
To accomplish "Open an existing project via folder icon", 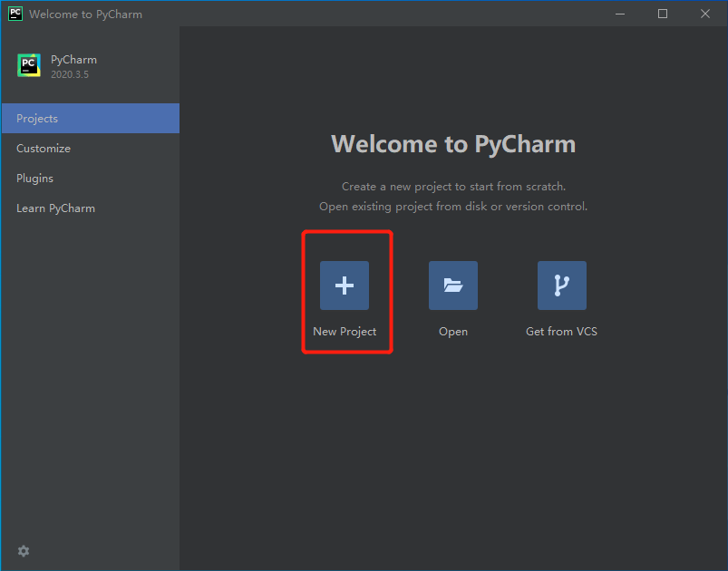I will (453, 285).
